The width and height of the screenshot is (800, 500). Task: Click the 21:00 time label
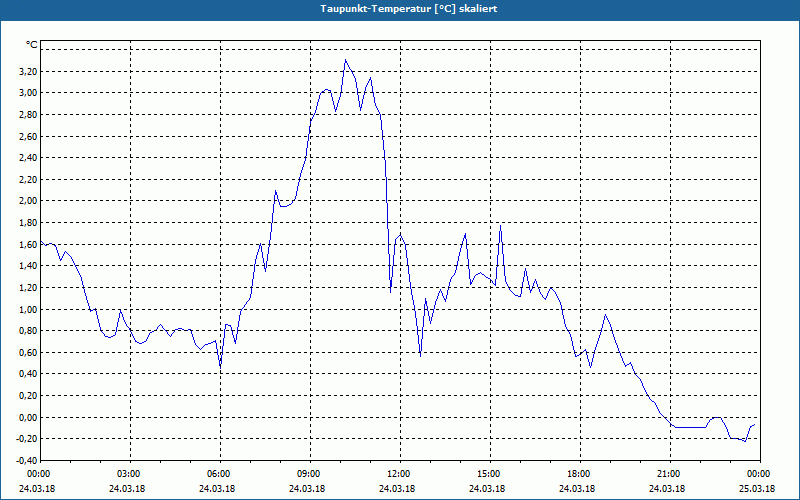670,474
